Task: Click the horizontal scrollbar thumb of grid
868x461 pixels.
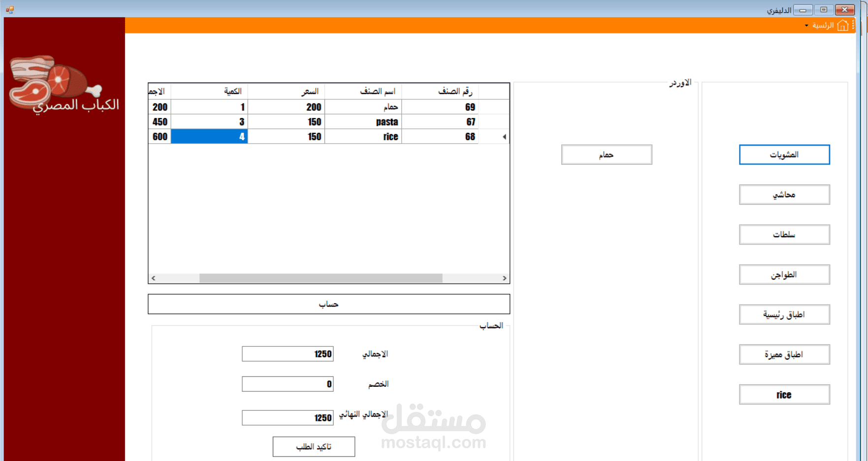Action: pos(321,278)
